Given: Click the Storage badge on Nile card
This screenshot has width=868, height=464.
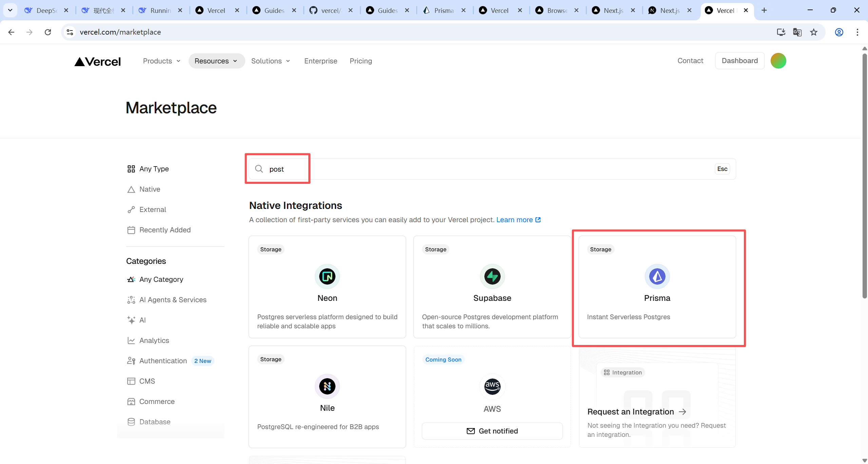Looking at the screenshot, I should click(271, 359).
